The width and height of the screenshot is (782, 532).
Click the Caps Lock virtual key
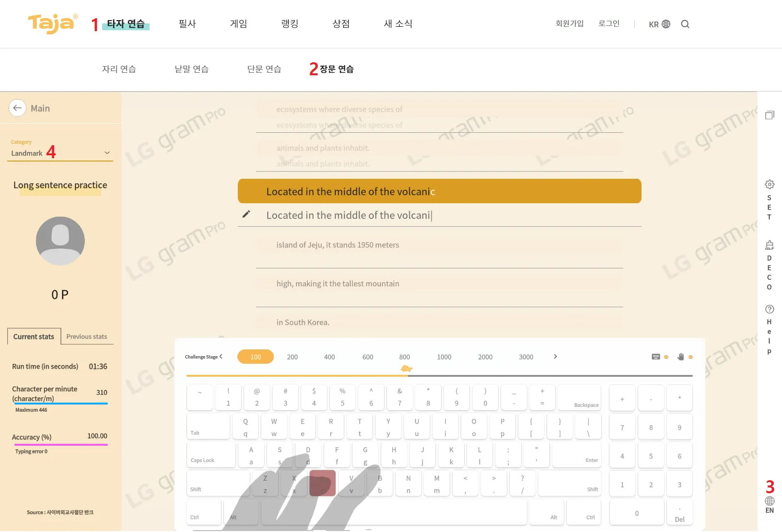(x=211, y=454)
